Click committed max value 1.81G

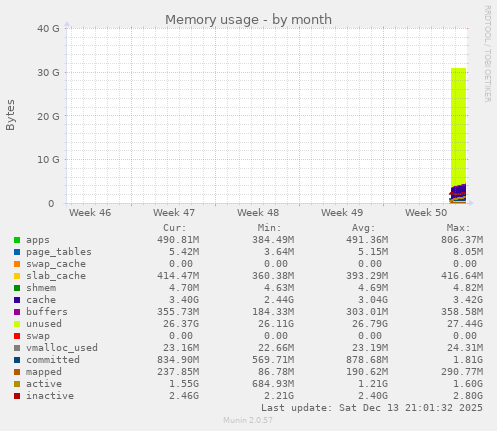pos(468,360)
